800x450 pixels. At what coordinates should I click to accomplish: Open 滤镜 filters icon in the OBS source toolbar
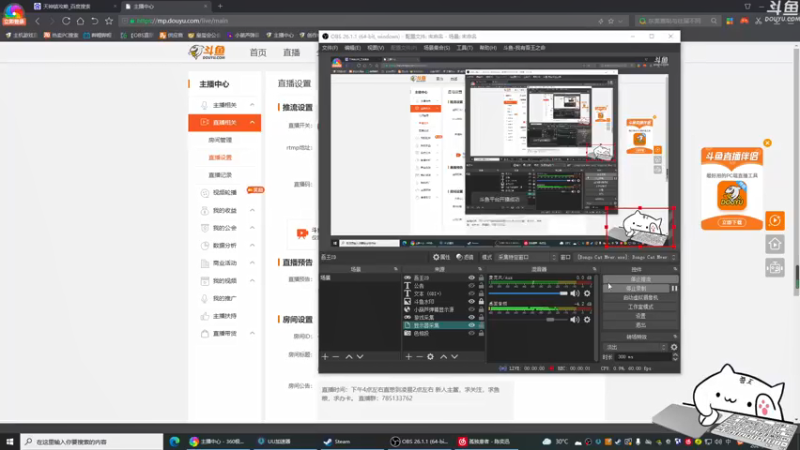click(x=459, y=257)
